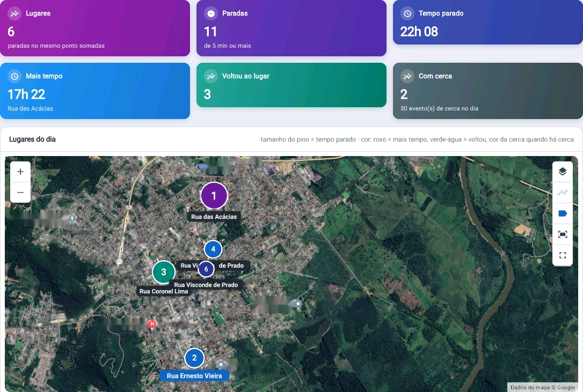Switch the map to fullscreen
The width and height of the screenshot is (583, 392).
(x=563, y=255)
